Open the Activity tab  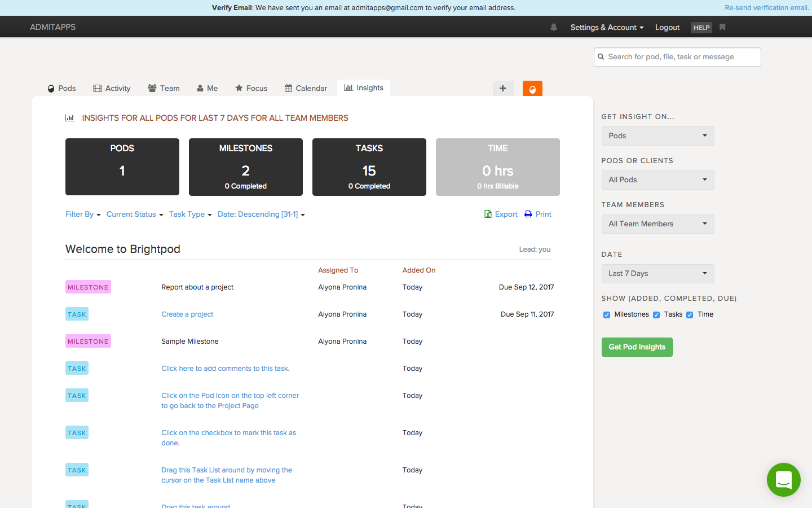112,88
